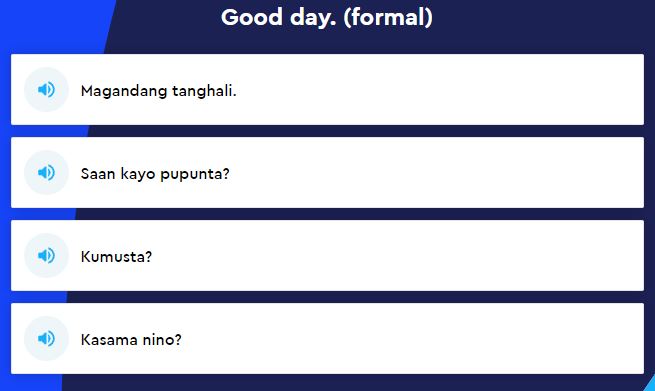Click the word tanghali in first option

[x=203, y=91]
